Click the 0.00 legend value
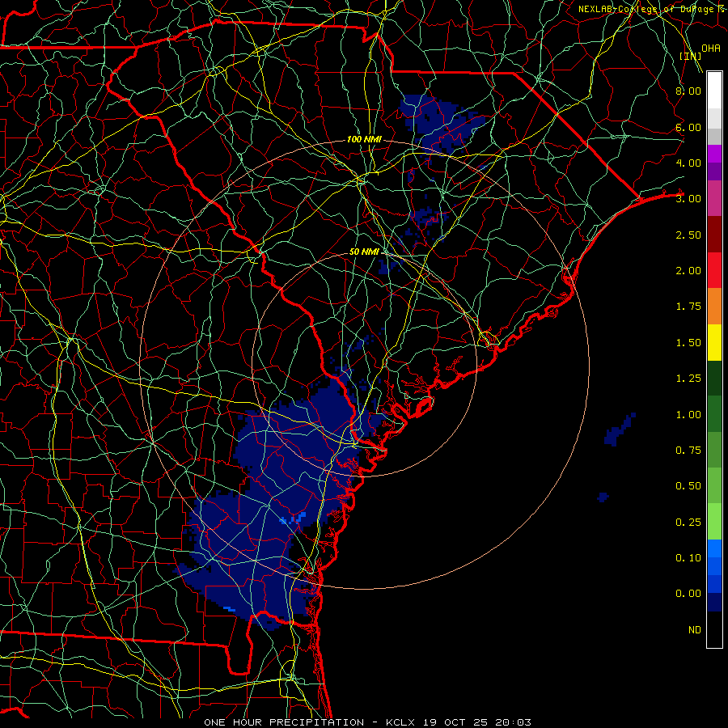Screen dimensions: 728x728 (x=688, y=594)
